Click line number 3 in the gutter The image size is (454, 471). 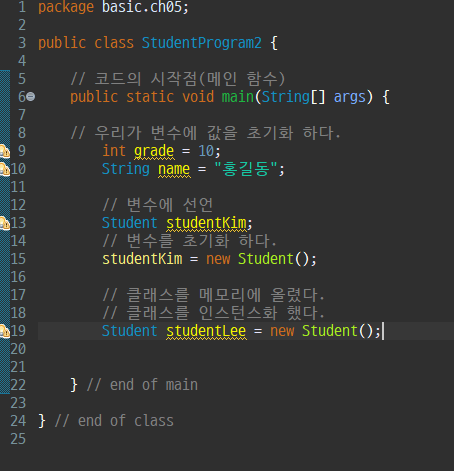pos(22,43)
